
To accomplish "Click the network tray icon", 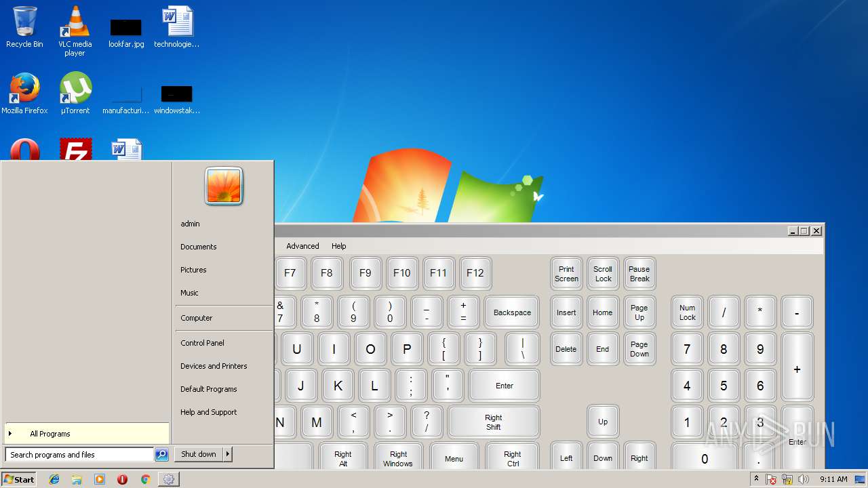I will [787, 479].
